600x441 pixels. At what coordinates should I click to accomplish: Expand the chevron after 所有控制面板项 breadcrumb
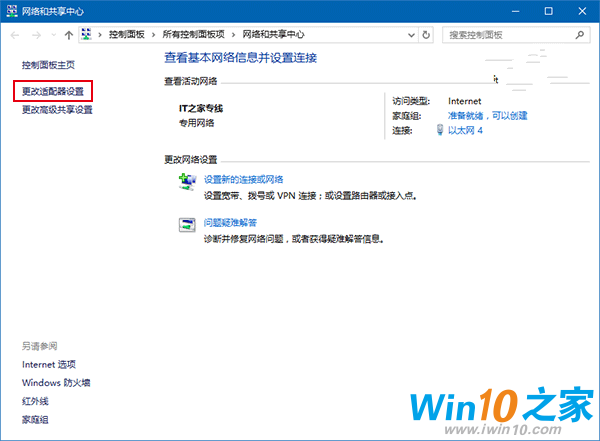point(233,35)
